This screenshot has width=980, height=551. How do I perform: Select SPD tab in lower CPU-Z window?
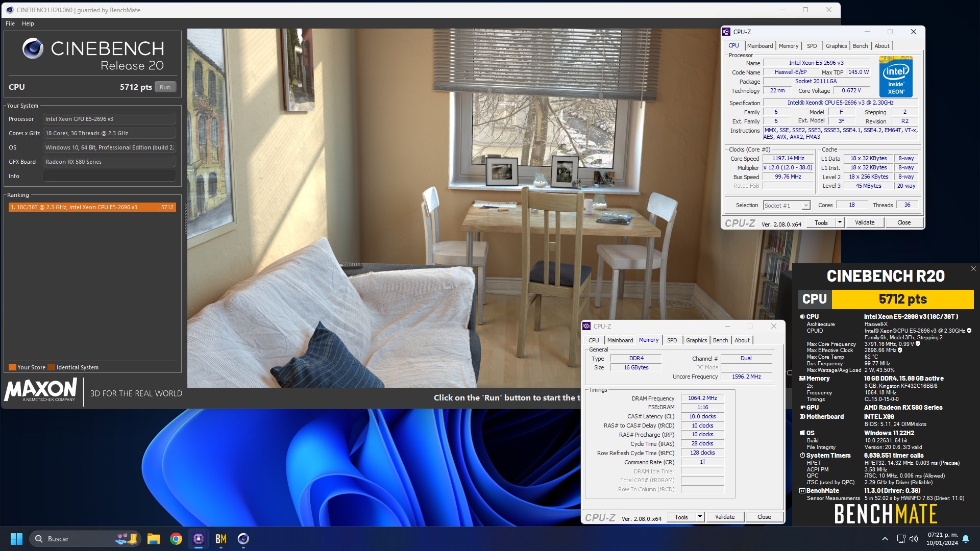(672, 340)
